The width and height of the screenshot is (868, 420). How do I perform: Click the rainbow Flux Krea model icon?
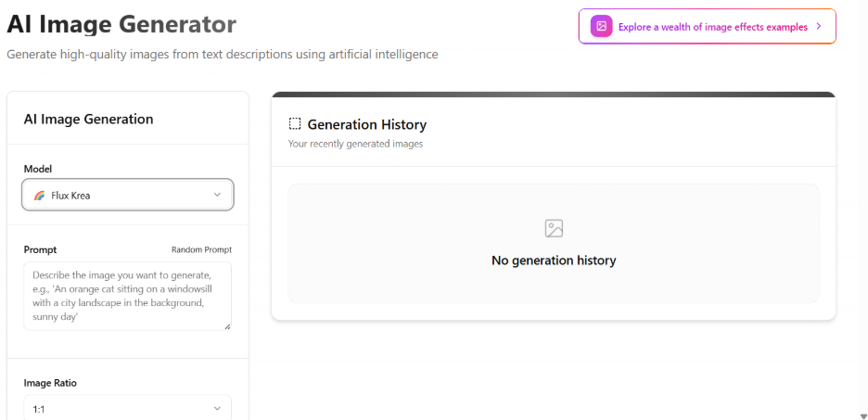39,196
